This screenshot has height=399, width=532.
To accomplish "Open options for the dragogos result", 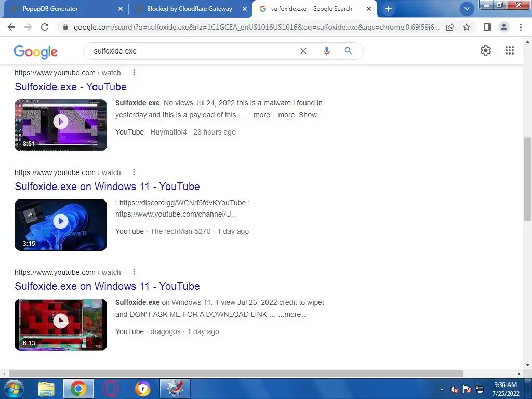I will (134, 272).
